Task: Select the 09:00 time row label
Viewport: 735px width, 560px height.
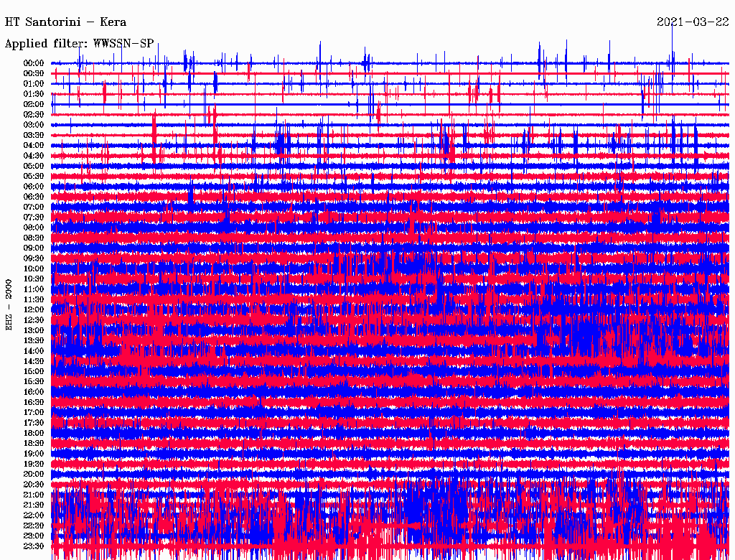Action: click(34, 248)
